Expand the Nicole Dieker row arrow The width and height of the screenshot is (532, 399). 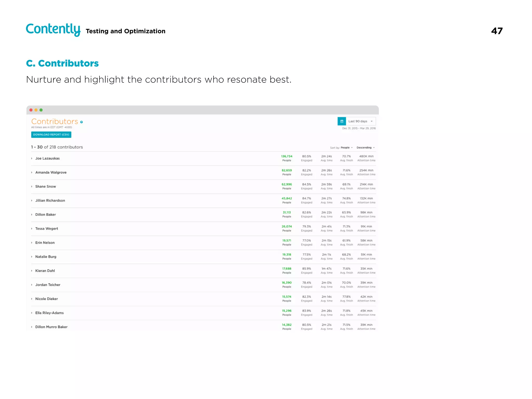pos(32,299)
